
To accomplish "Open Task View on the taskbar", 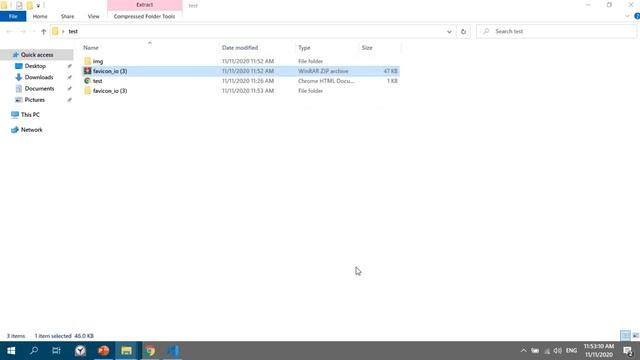I will pos(56,351).
